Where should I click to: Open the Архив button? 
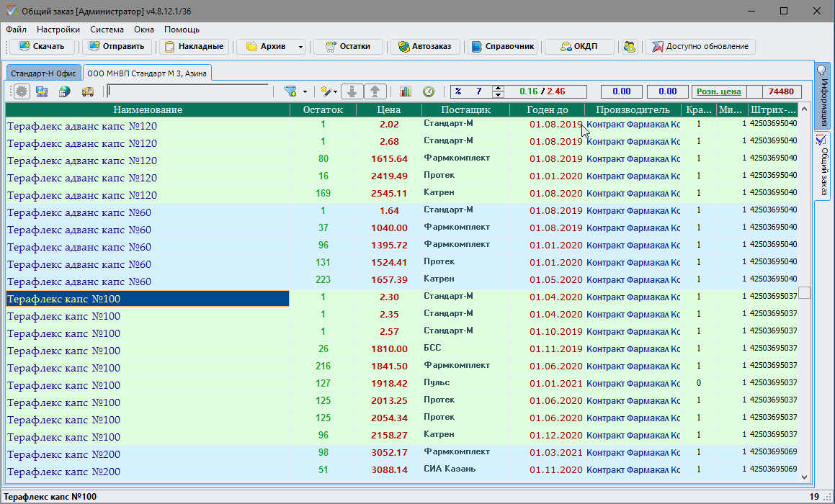click(x=267, y=46)
